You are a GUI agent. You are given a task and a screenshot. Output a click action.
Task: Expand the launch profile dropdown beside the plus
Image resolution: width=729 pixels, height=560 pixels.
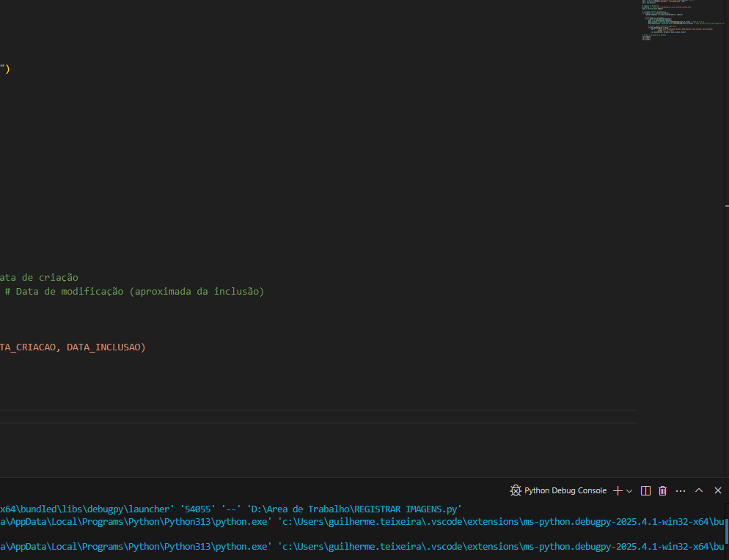629,490
